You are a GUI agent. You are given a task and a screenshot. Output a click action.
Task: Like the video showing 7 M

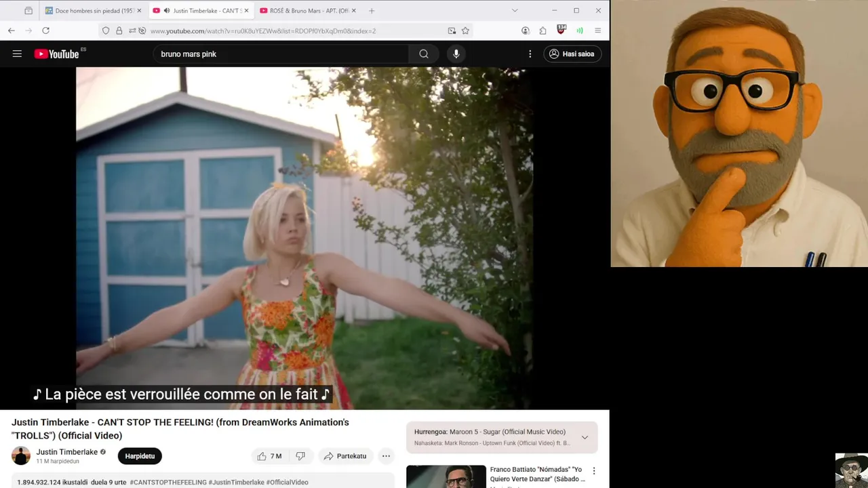tap(269, 456)
